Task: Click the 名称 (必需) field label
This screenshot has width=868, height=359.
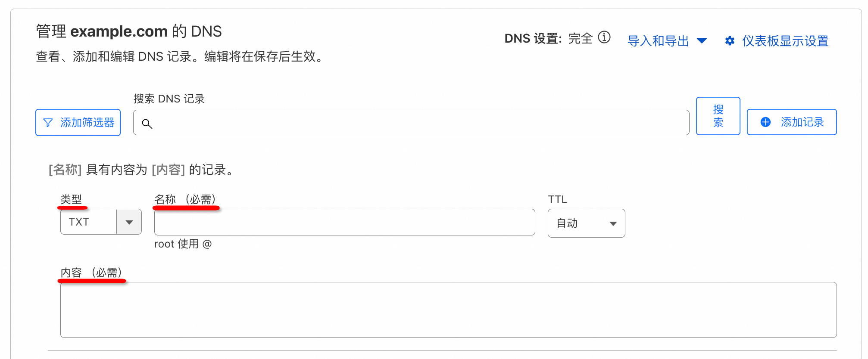Action: tap(185, 199)
